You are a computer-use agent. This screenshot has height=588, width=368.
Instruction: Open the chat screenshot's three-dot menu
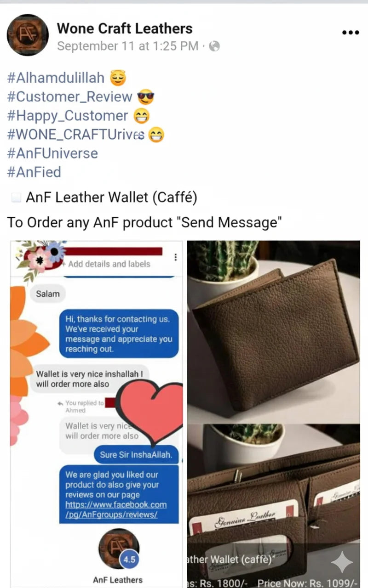pyautogui.click(x=176, y=257)
